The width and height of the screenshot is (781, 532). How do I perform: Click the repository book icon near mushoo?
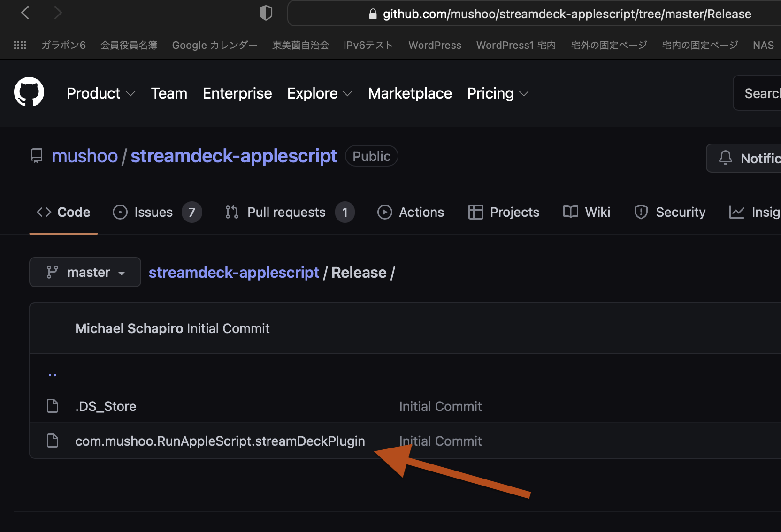37,156
